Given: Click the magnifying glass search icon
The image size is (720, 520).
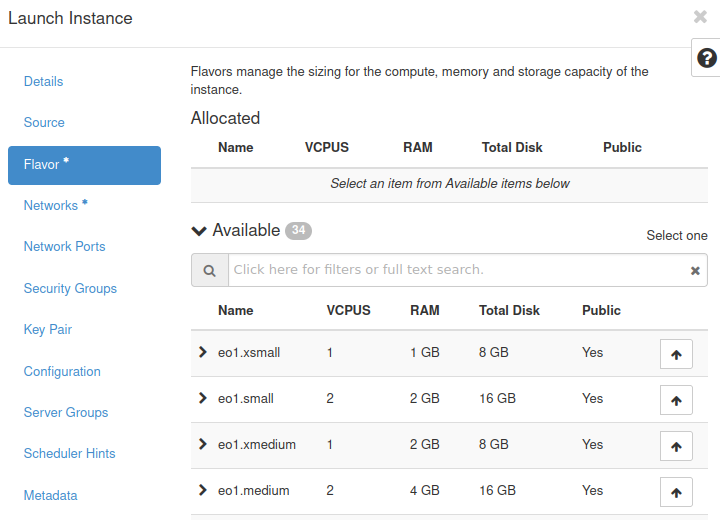Looking at the screenshot, I should (x=209, y=271).
